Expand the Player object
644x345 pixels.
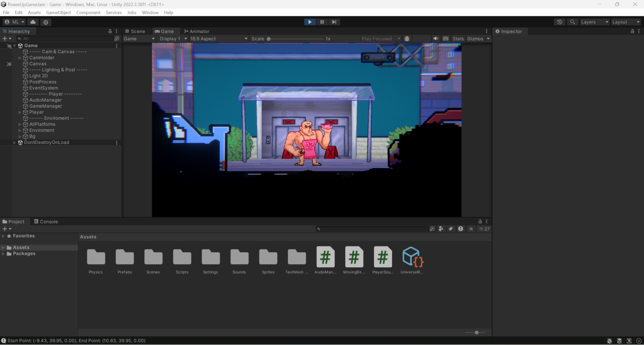coord(20,112)
